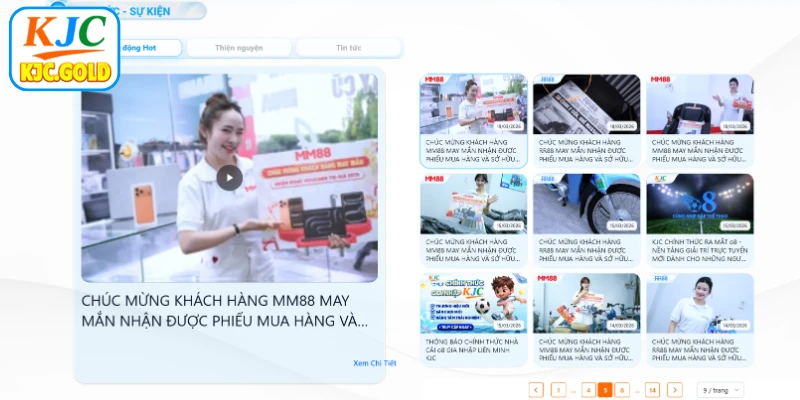Jump to last page 14
This screenshot has height=400, width=800.
(x=652, y=390)
